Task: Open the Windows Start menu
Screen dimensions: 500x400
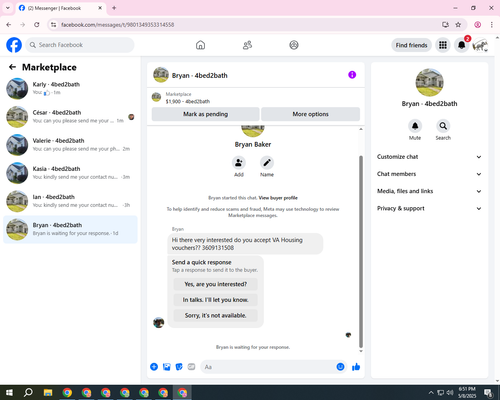Action: tap(9, 393)
